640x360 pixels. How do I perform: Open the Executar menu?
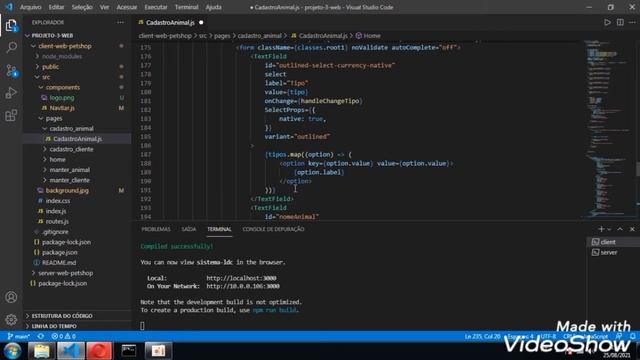tap(156, 7)
